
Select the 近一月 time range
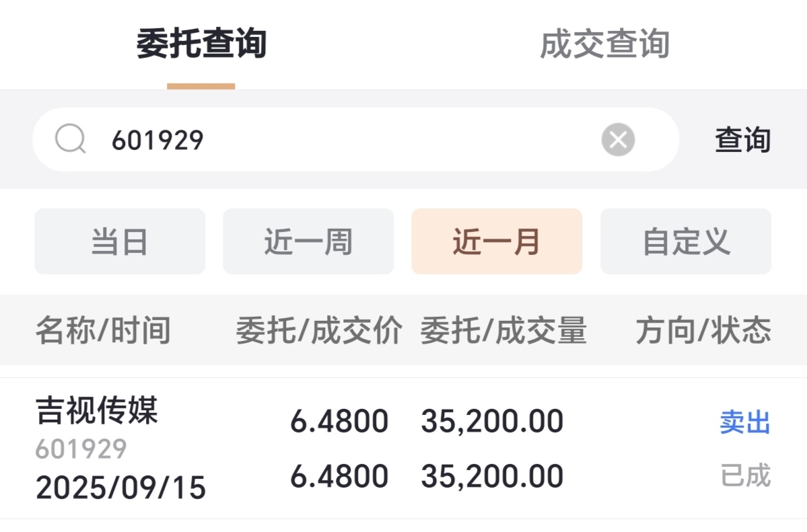(x=497, y=241)
